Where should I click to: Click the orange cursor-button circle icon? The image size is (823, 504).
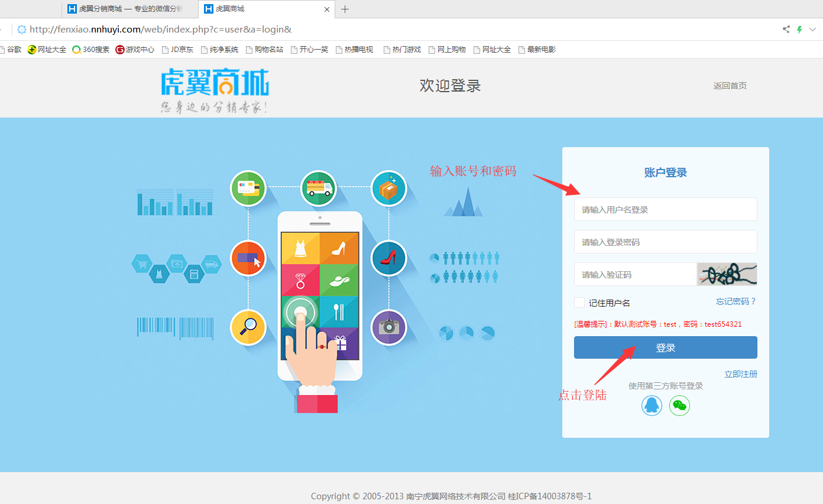coord(248,258)
